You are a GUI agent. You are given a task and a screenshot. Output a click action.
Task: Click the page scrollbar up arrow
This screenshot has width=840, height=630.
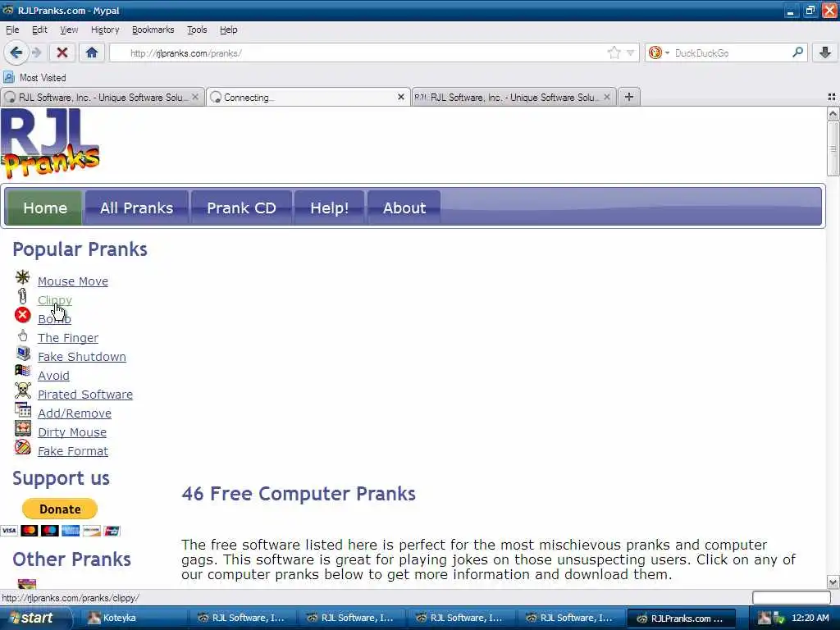click(x=833, y=113)
